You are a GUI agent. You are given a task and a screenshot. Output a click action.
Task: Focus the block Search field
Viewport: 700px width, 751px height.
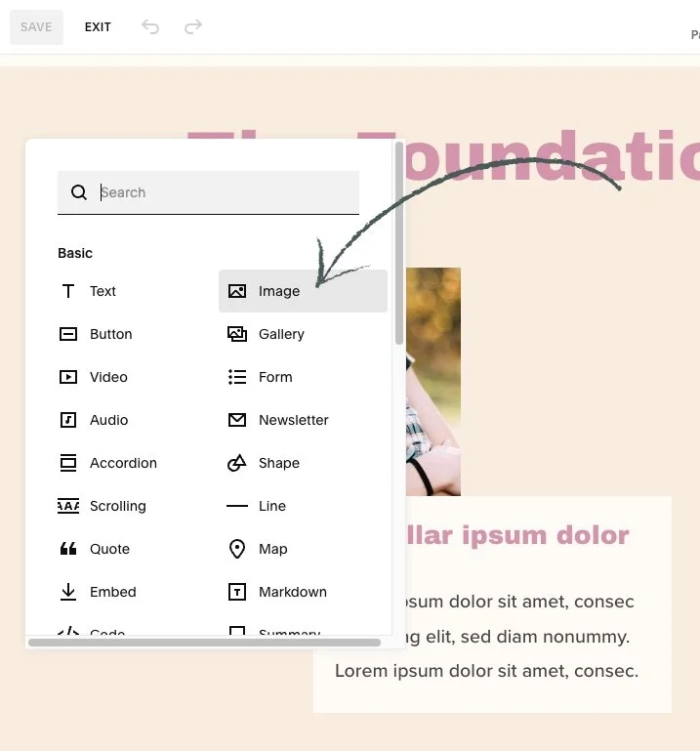208,192
